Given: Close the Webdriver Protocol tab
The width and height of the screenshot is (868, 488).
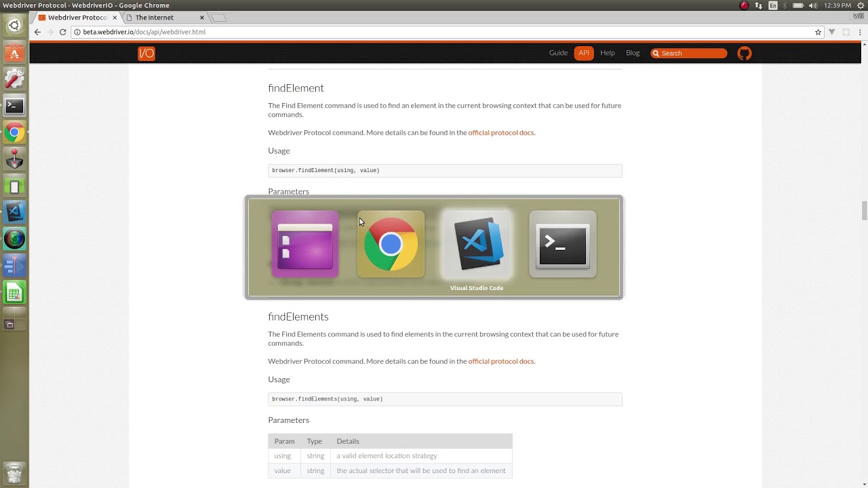Looking at the screenshot, I should [x=114, y=18].
